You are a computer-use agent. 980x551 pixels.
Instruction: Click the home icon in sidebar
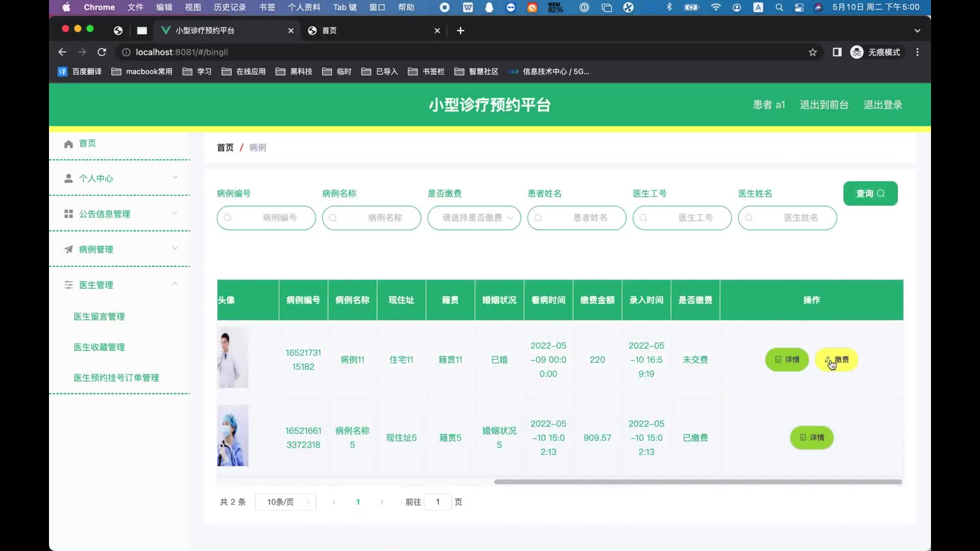point(68,144)
